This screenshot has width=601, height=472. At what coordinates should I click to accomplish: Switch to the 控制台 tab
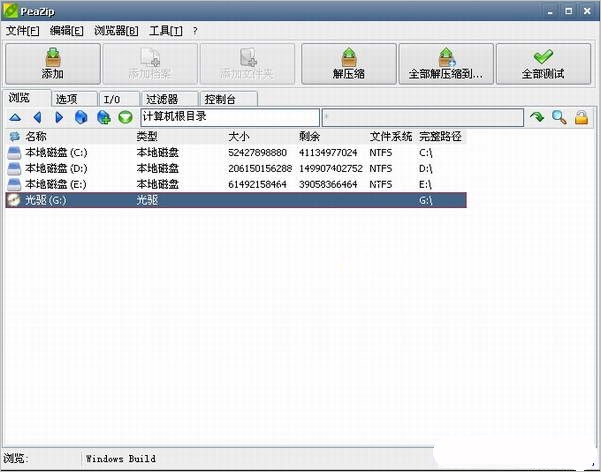coord(228,99)
